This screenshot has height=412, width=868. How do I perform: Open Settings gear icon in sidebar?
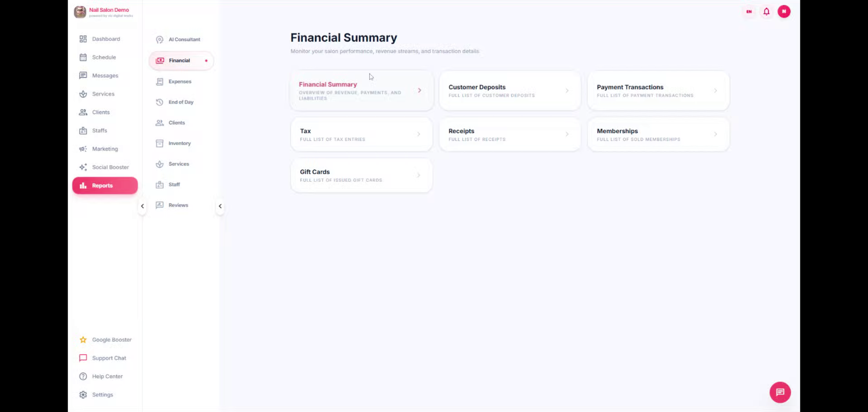83,395
